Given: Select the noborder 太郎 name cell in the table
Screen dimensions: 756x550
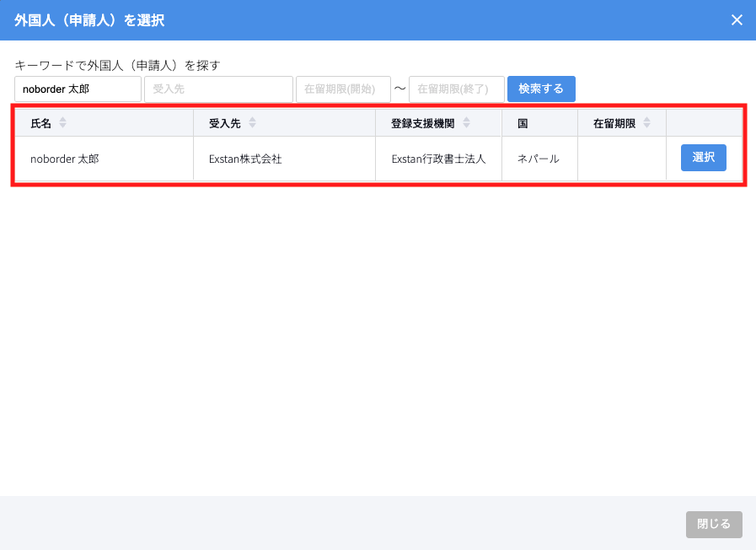Looking at the screenshot, I should [64, 159].
